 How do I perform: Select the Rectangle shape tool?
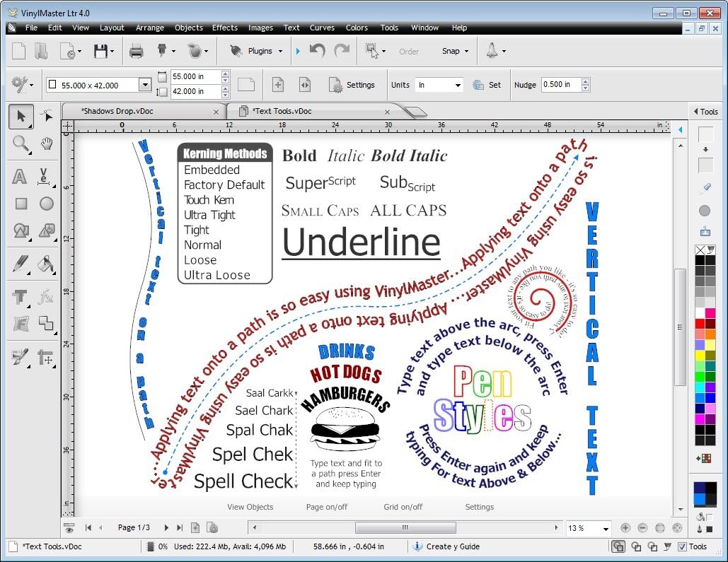(x=21, y=204)
